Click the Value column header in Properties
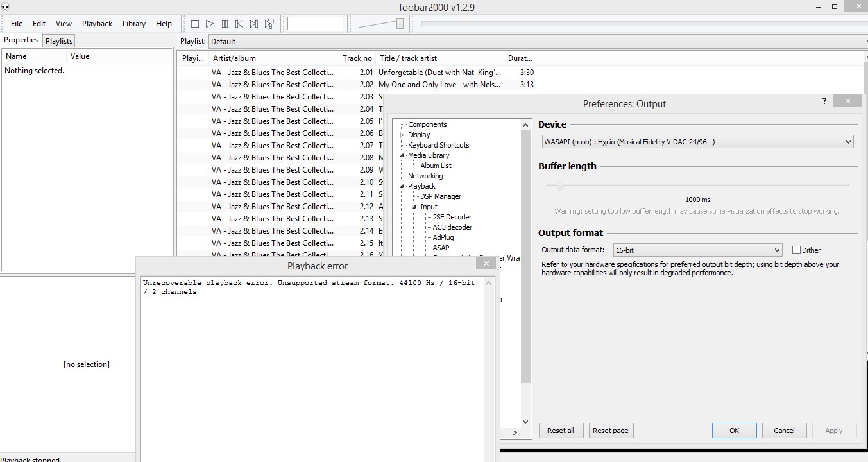 [x=119, y=56]
